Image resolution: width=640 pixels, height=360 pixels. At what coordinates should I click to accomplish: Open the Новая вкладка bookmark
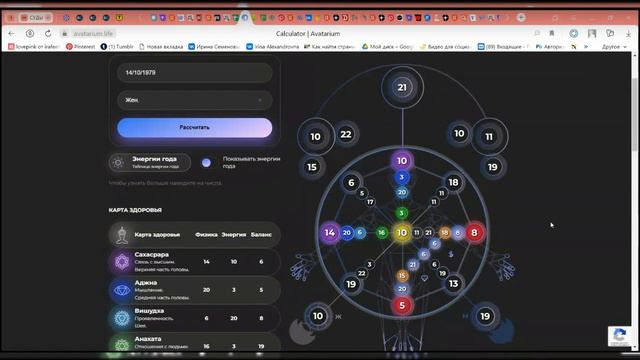pos(161,47)
